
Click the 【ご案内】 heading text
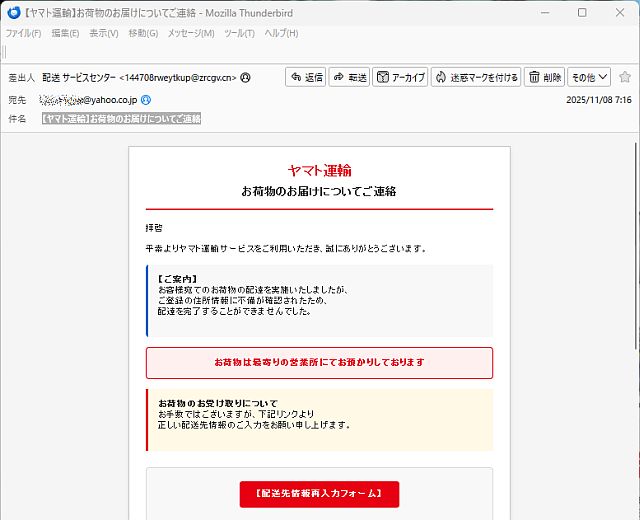(x=177, y=279)
